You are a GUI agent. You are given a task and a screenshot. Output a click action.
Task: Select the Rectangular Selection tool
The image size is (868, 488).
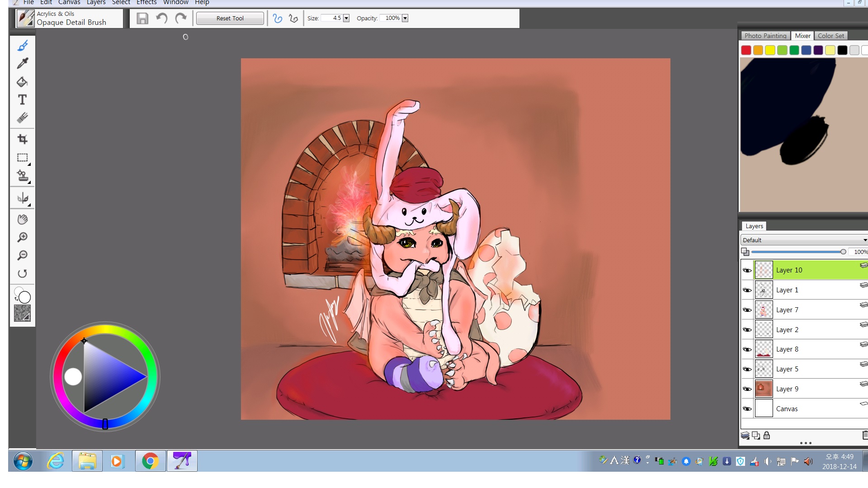(22, 158)
